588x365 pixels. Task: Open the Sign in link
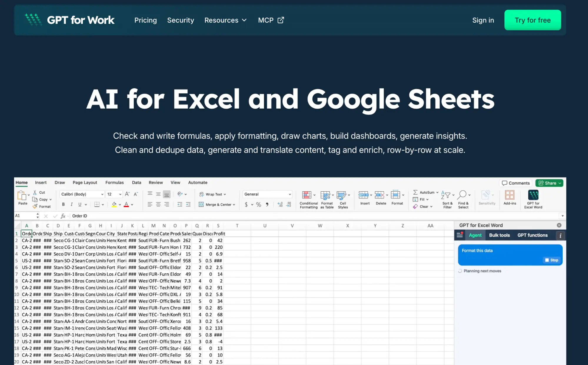point(483,20)
